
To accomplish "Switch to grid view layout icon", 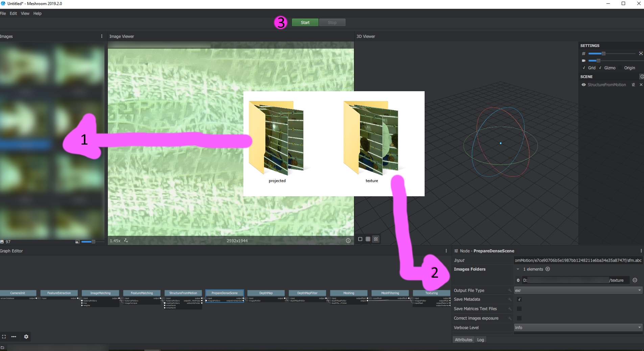I will [x=368, y=239].
